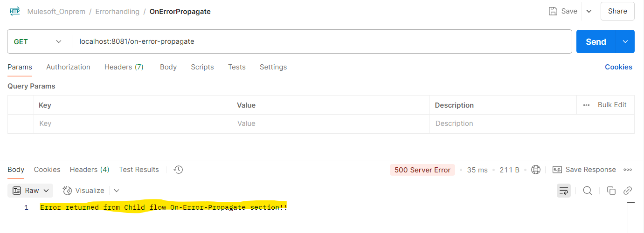Click the 500 Server Error status badge

[422, 170]
